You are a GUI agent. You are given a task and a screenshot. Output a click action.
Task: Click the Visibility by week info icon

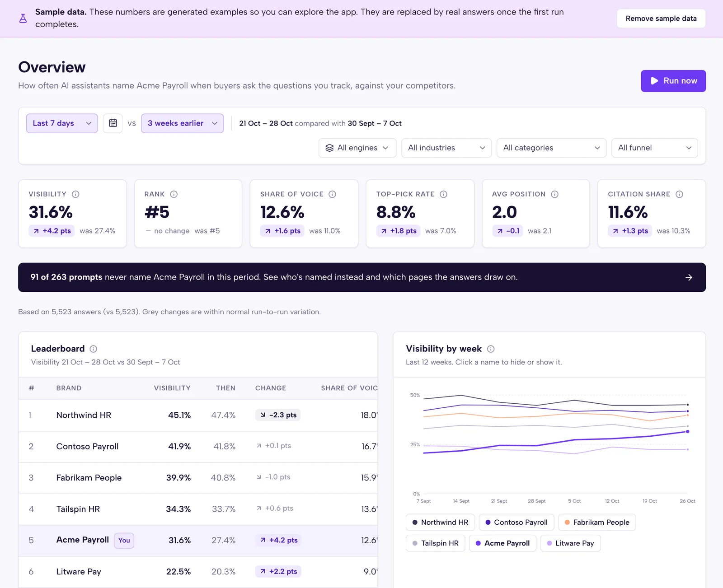(491, 349)
